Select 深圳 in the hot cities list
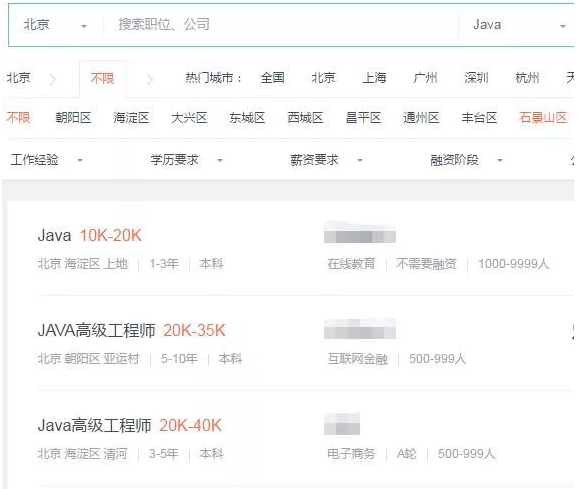Image resolution: width=584 pixels, height=489 pixels. tap(476, 77)
